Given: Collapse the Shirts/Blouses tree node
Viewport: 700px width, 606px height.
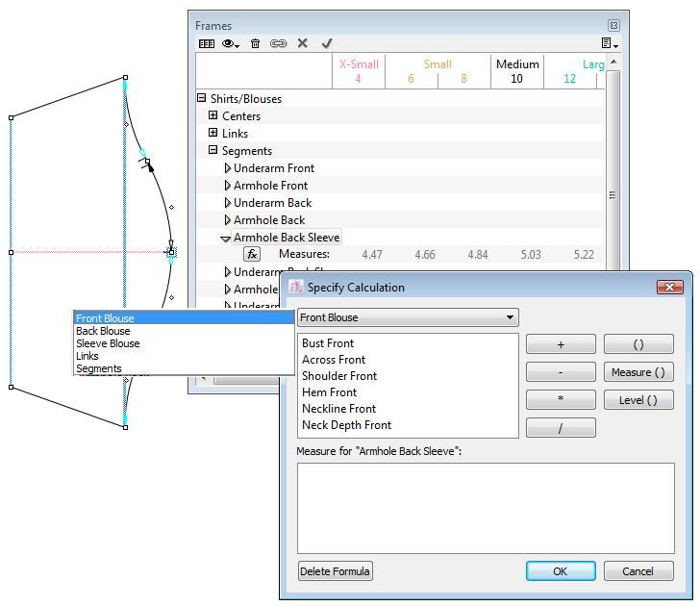Looking at the screenshot, I should (202, 98).
